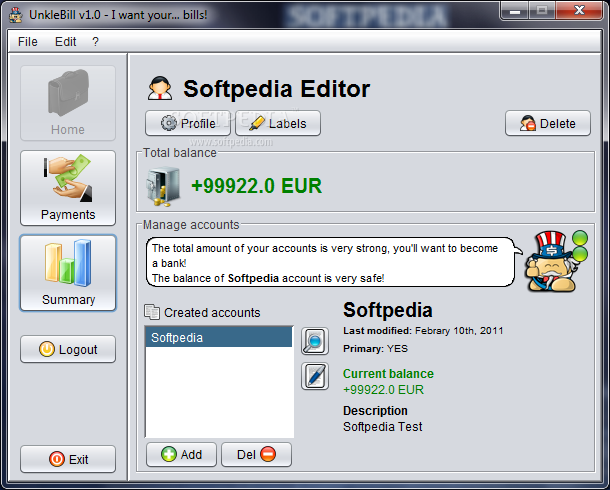Image resolution: width=610 pixels, height=490 pixels.
Task: Edit the account with pen icon
Action: [315, 376]
